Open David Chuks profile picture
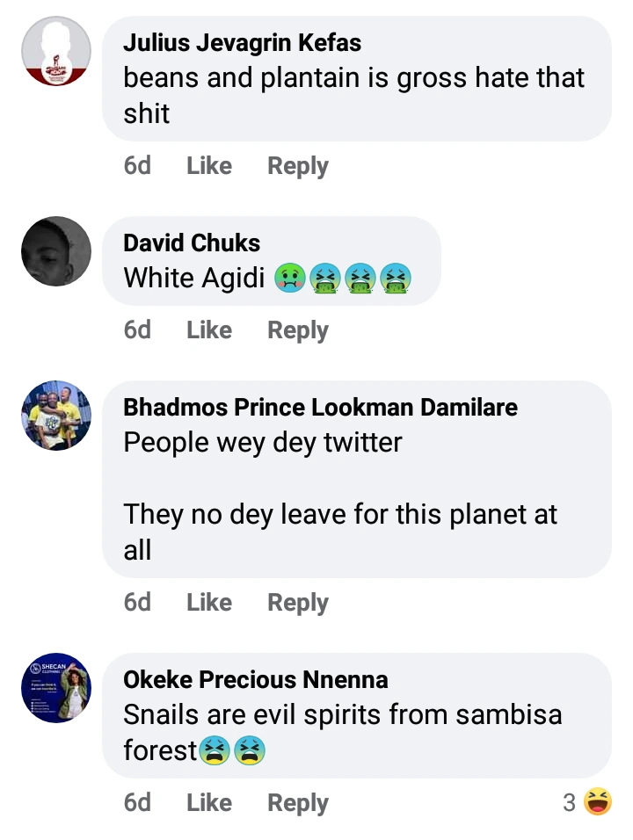 click(56, 251)
